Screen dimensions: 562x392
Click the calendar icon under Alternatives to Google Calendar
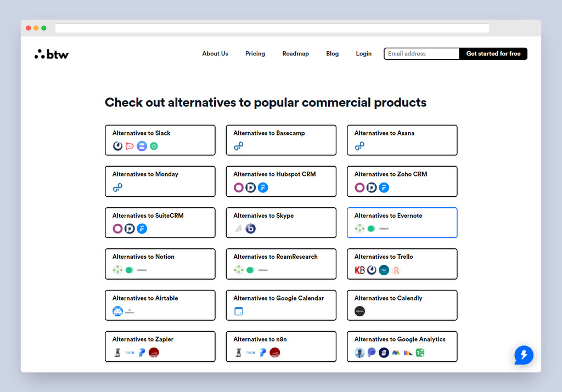coord(238,311)
